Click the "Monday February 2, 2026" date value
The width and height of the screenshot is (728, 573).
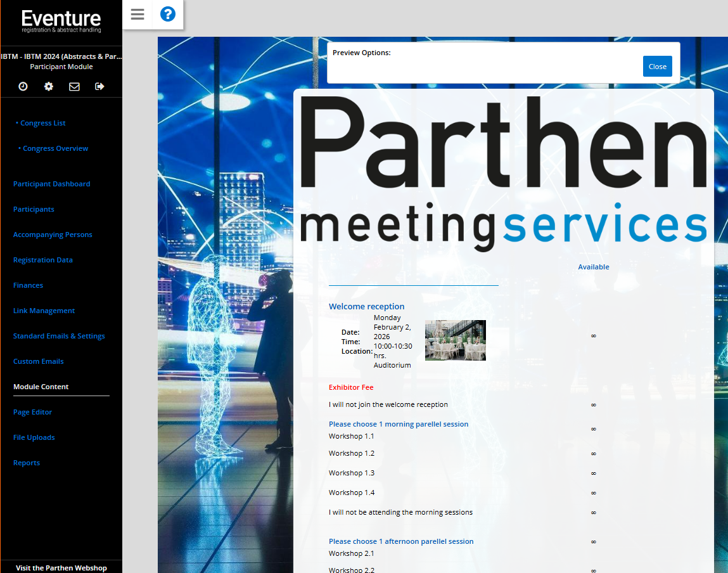point(392,327)
